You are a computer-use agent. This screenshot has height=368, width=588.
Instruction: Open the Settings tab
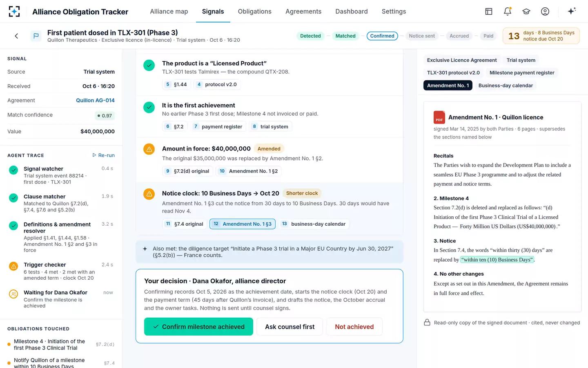pos(394,11)
